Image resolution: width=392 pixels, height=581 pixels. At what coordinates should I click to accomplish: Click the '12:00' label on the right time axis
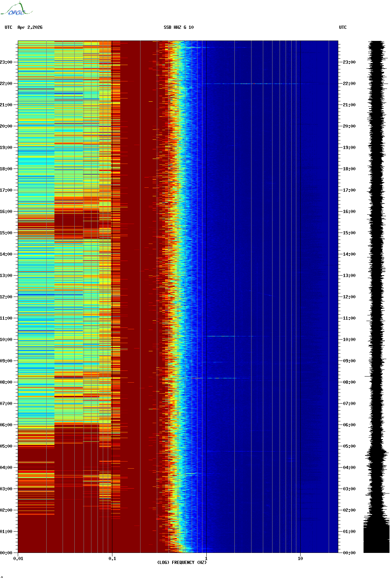point(349,297)
